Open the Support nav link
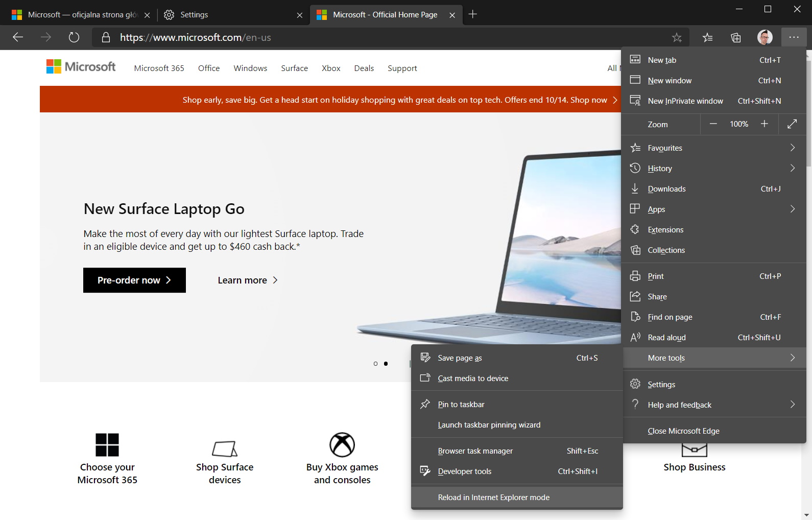Viewport: 812px width, 520px height. (x=402, y=68)
